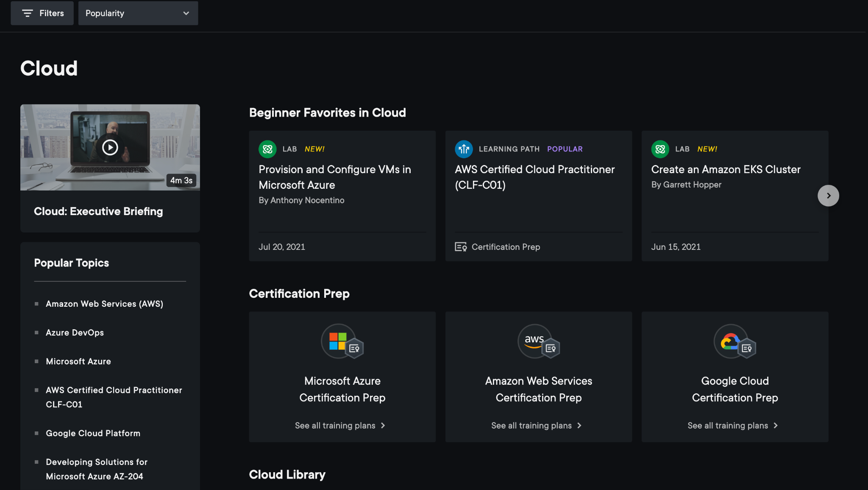Click the LEARNING PATH label
Screen dimensions: 868x490
(x=509, y=149)
